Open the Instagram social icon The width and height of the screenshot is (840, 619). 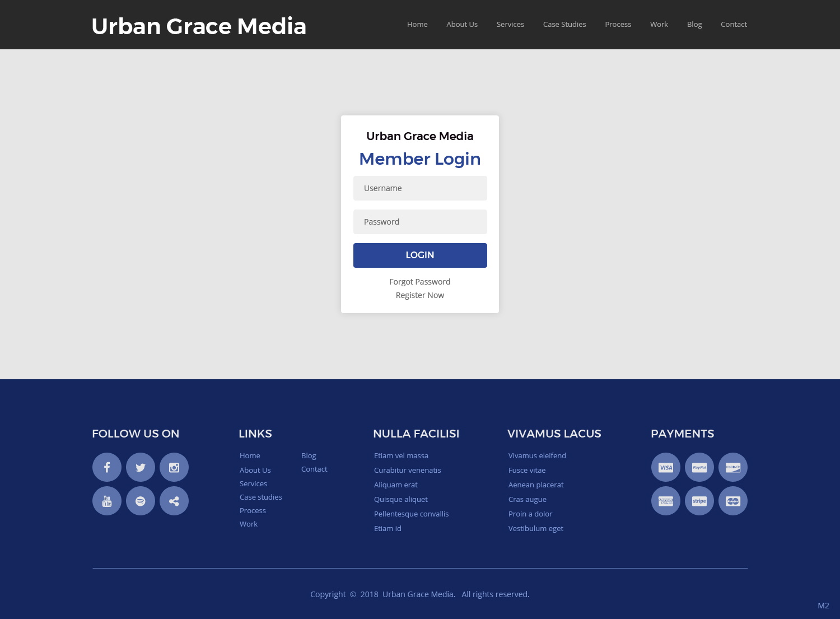click(x=174, y=467)
